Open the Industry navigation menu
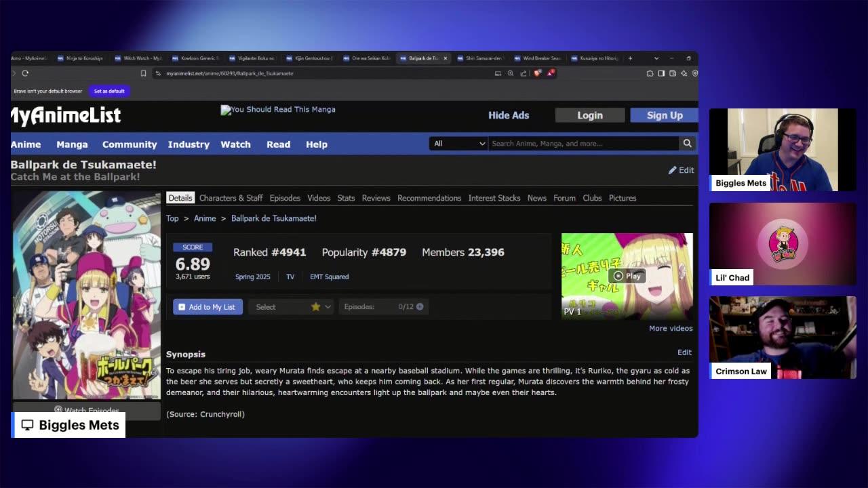868x488 pixels. click(x=189, y=144)
